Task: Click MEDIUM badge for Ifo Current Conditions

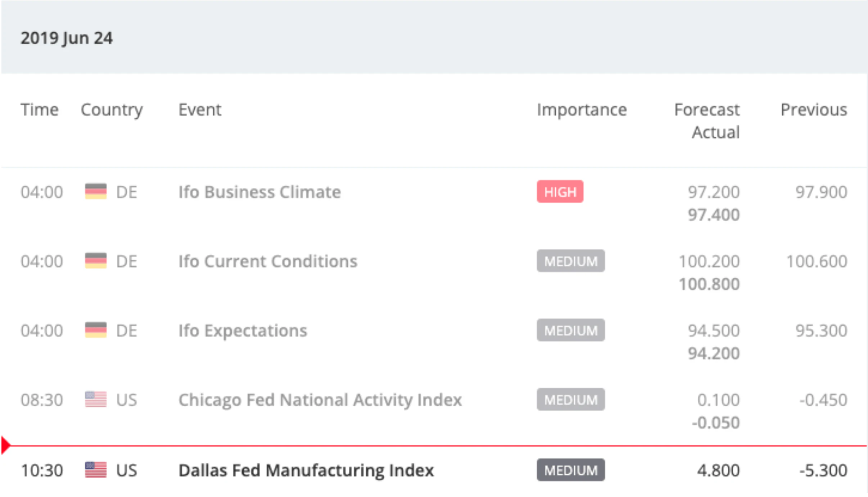Action: click(570, 261)
